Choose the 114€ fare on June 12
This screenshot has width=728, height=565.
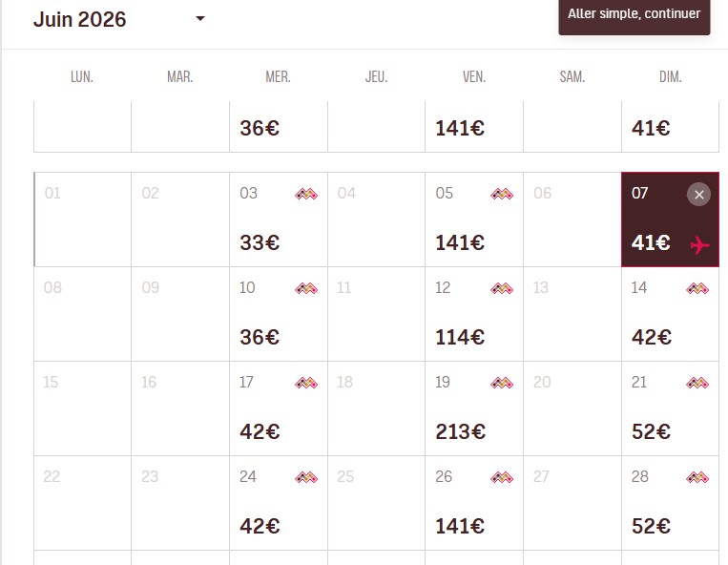point(460,337)
